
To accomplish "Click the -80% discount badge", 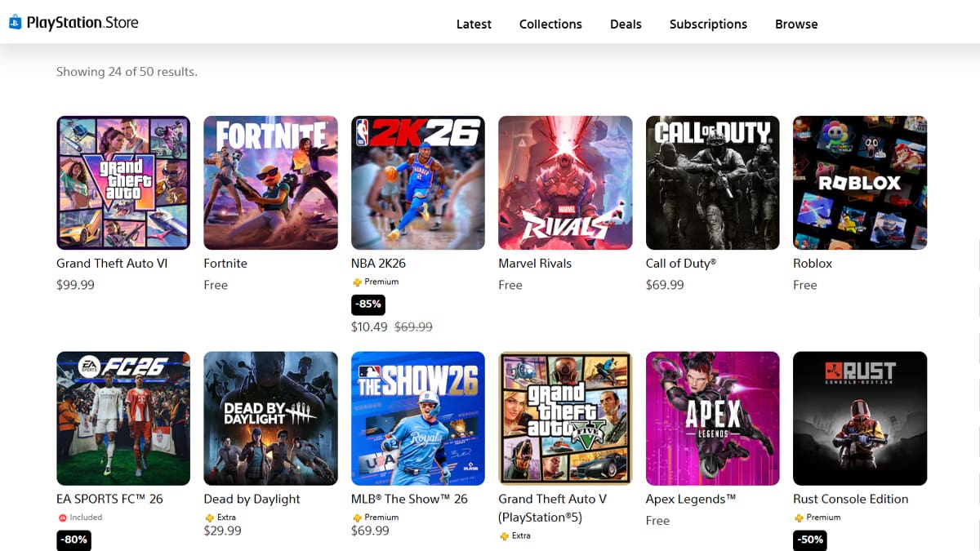I will [73, 540].
